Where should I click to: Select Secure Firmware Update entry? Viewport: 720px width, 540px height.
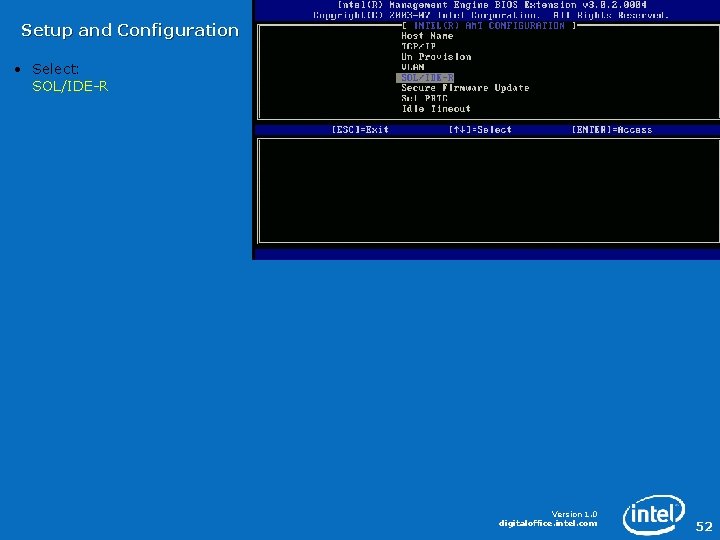465,88
